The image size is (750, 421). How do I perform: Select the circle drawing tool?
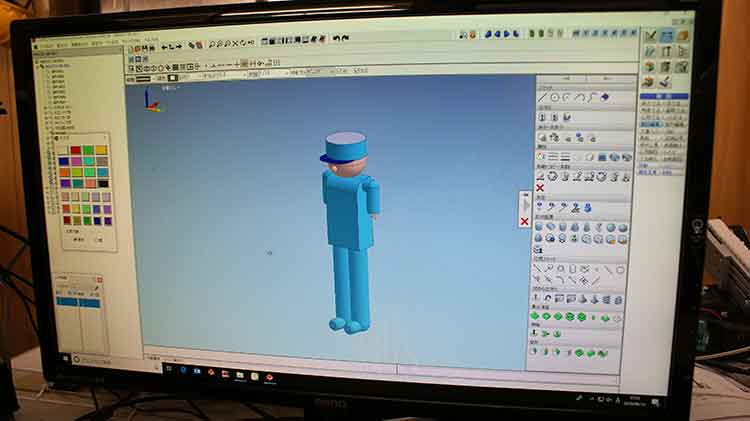(554, 98)
